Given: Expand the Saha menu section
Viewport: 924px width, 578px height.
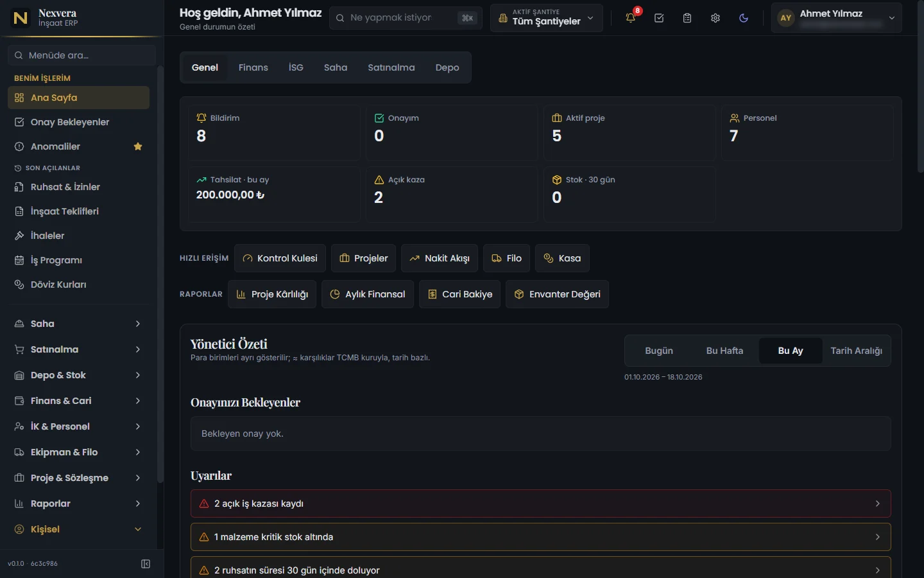Looking at the screenshot, I should click(x=78, y=324).
